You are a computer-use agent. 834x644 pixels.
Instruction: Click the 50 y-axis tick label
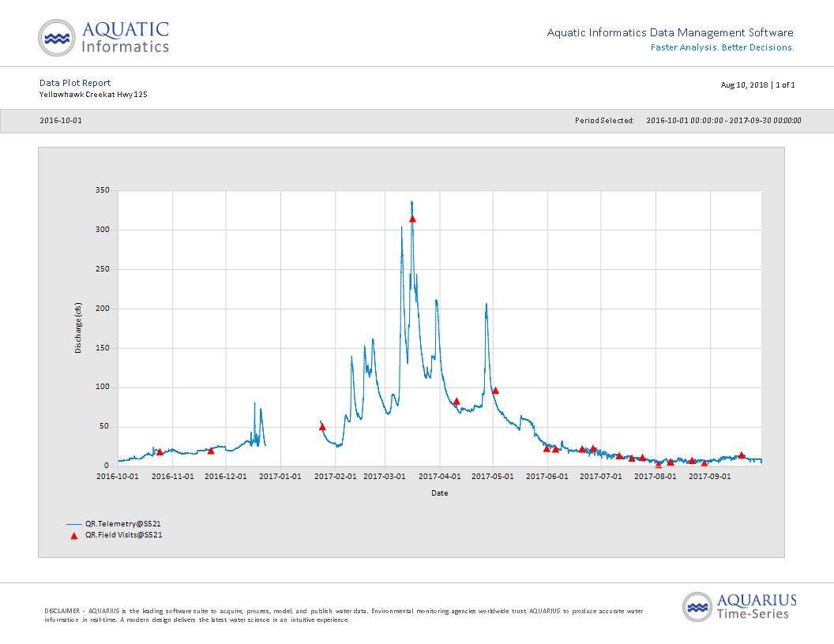point(104,426)
